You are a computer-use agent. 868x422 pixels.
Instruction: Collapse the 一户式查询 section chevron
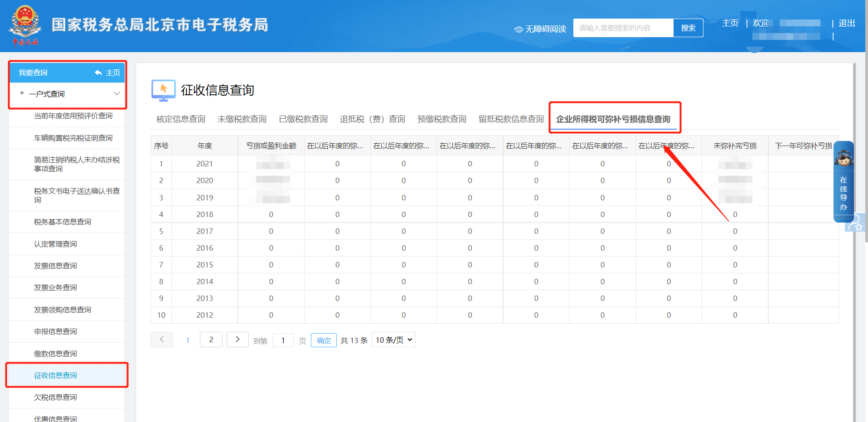click(117, 93)
